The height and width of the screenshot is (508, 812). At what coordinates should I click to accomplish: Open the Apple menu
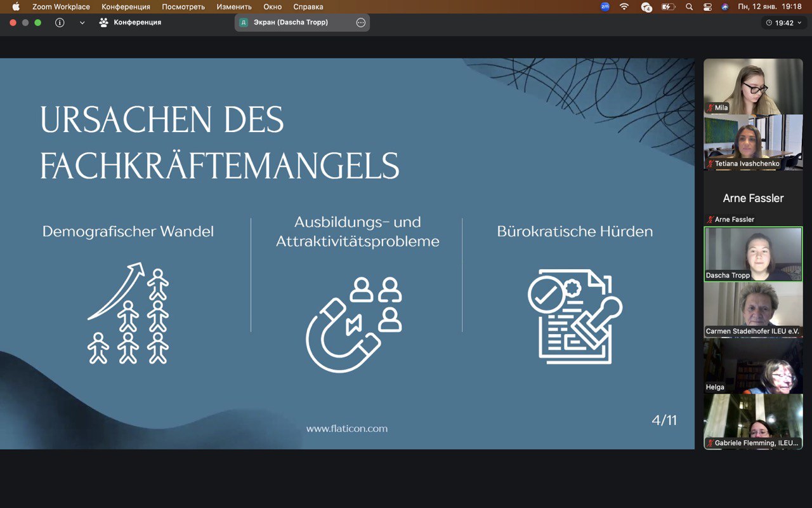pos(16,7)
